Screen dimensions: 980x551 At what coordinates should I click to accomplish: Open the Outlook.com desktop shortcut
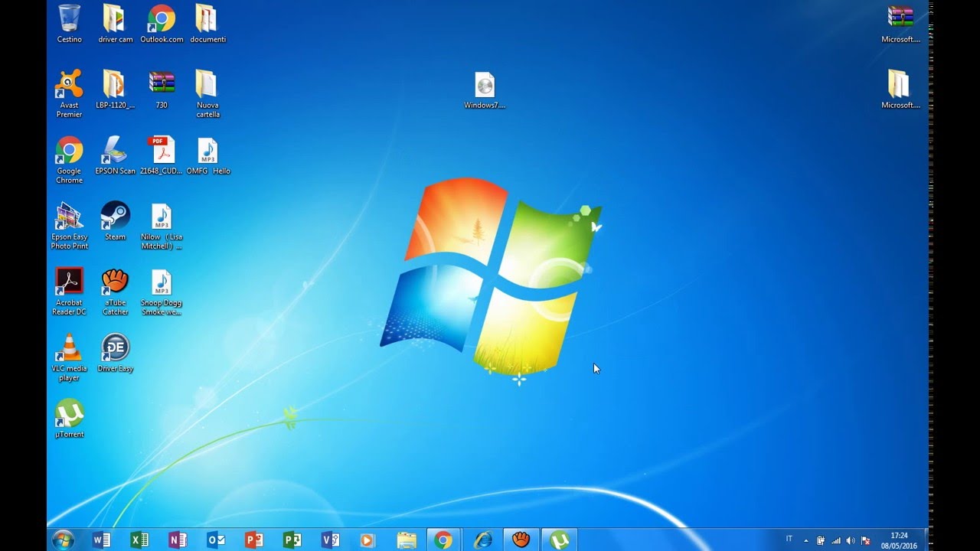pyautogui.click(x=162, y=24)
